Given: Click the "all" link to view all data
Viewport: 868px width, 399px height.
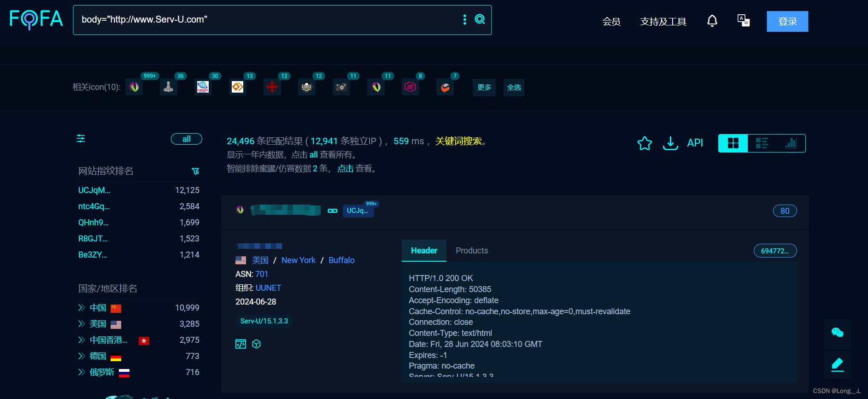Looking at the screenshot, I should point(313,155).
